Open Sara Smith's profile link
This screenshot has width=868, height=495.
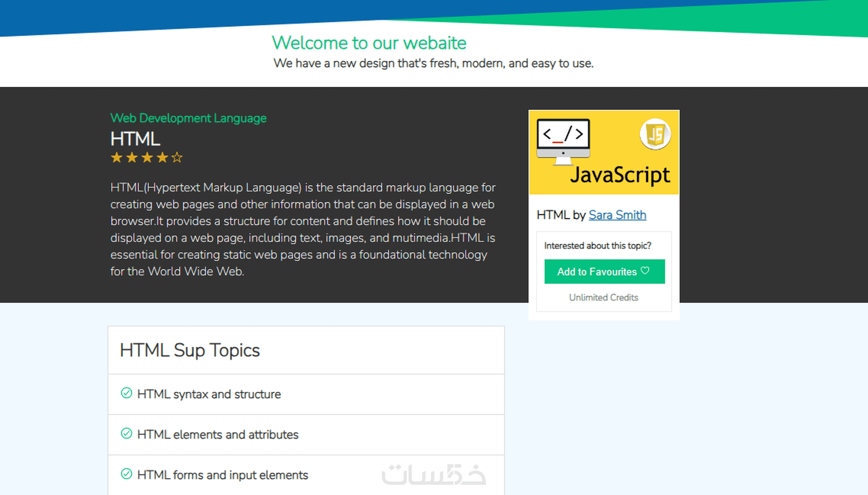pyautogui.click(x=617, y=215)
